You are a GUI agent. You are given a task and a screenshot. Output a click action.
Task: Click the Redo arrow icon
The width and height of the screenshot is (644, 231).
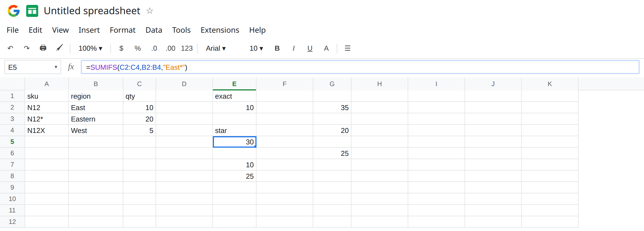pyautogui.click(x=26, y=48)
